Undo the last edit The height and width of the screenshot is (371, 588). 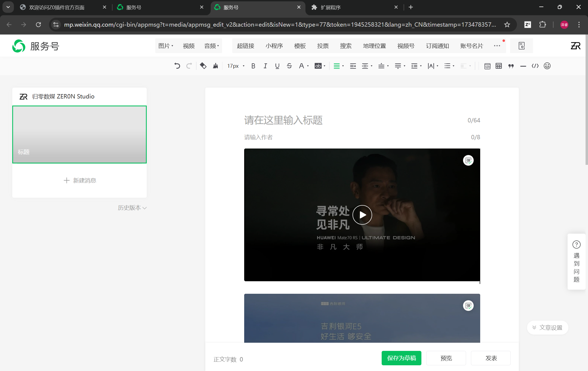(177, 66)
